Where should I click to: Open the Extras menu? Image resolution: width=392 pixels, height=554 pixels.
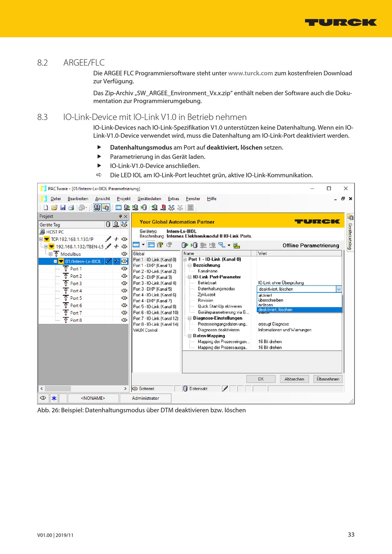(x=174, y=199)
